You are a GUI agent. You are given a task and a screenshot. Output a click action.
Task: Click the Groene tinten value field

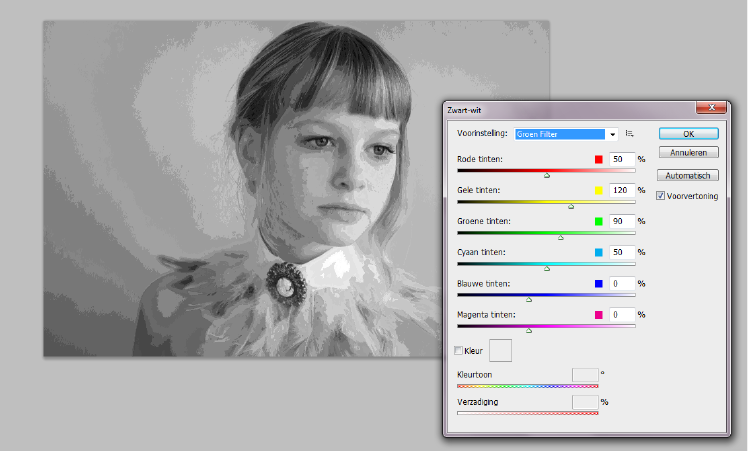[622, 221]
